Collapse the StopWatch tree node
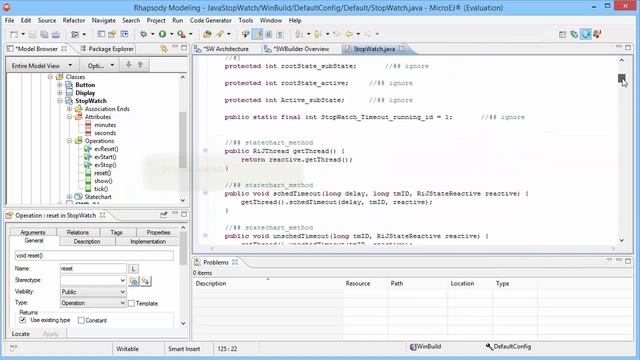 (x=60, y=101)
